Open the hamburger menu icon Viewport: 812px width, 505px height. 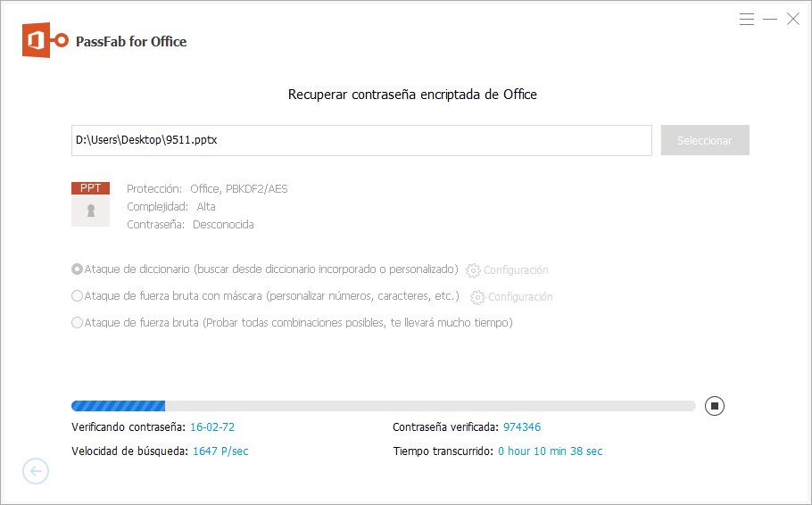(746, 19)
